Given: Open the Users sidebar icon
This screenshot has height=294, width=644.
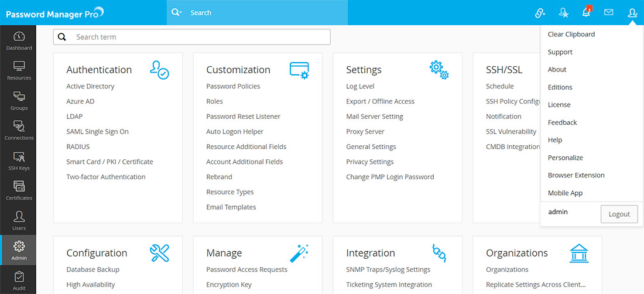Looking at the screenshot, I should pos(19,216).
